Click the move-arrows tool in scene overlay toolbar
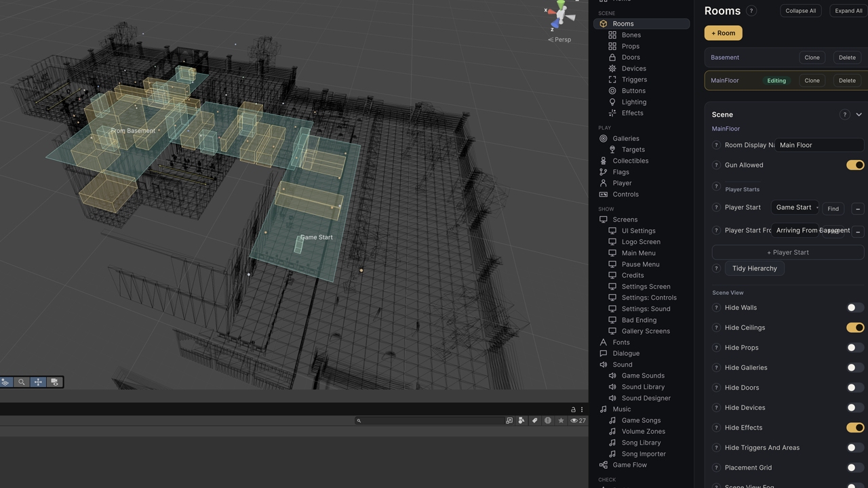Image resolution: width=868 pixels, height=488 pixels. pyautogui.click(x=38, y=382)
